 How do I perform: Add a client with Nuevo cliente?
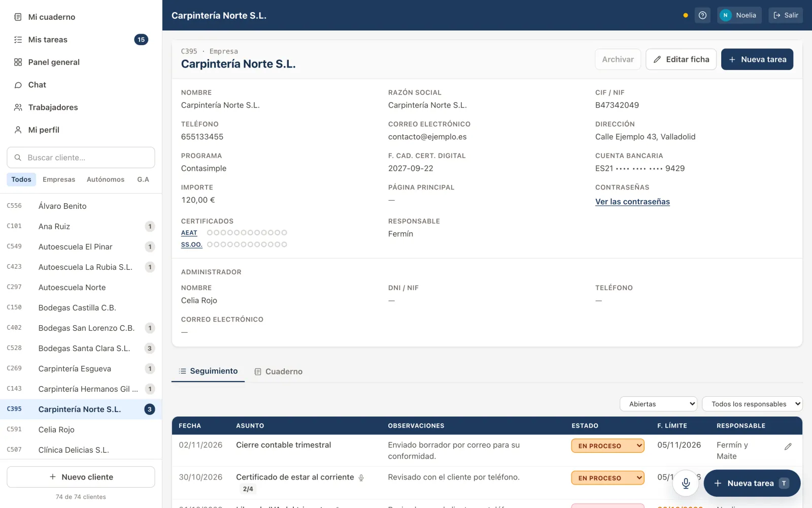tap(81, 477)
